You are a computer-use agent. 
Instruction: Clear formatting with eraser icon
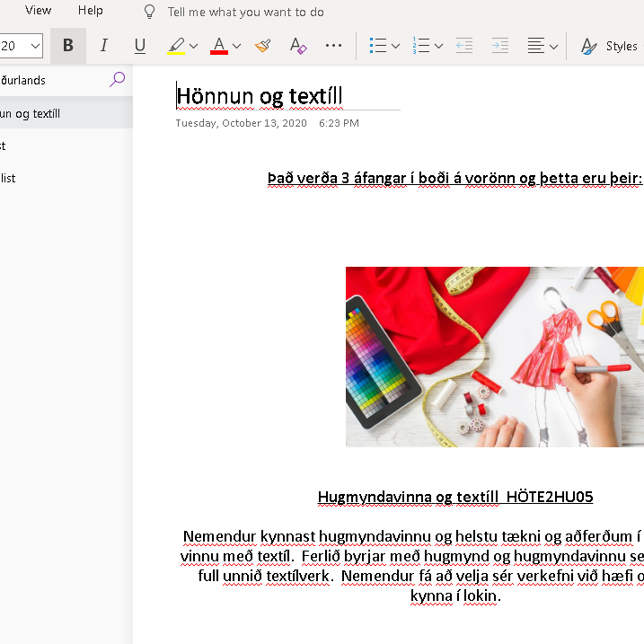298,46
